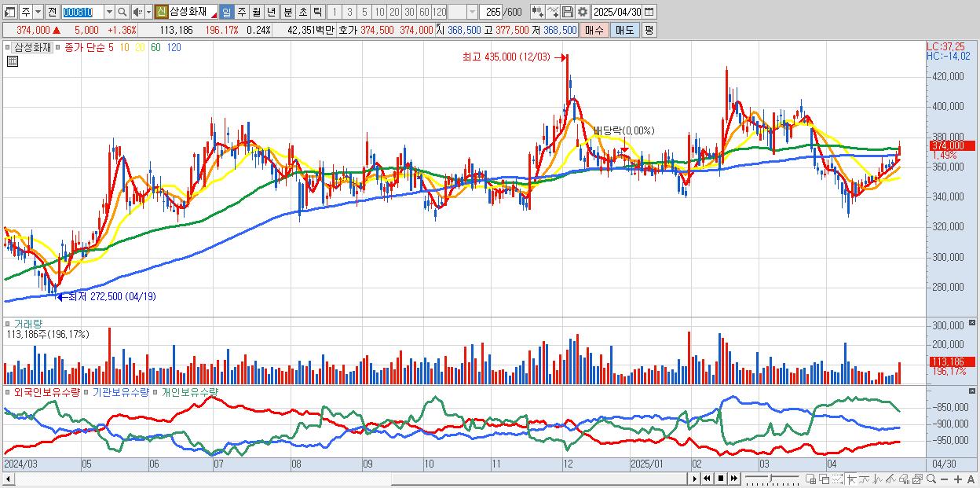This screenshot has width=980, height=488.
Task: Choose the 20 interval button
Action: (x=394, y=13)
